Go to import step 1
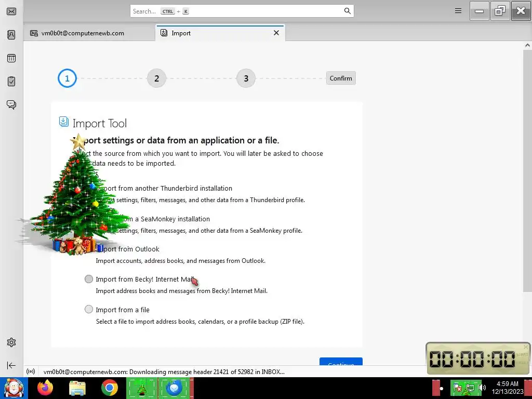 coord(67,78)
